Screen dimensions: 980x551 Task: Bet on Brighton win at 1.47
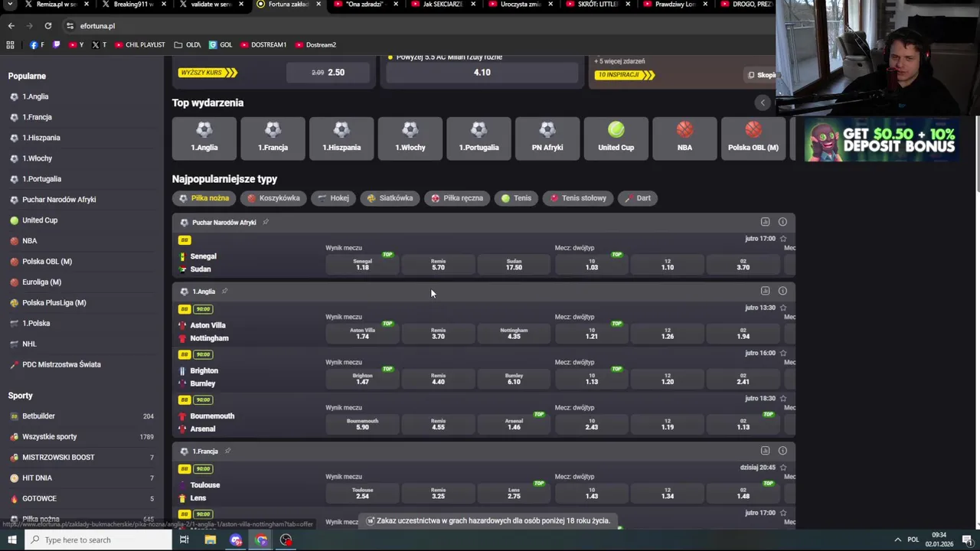coord(362,379)
